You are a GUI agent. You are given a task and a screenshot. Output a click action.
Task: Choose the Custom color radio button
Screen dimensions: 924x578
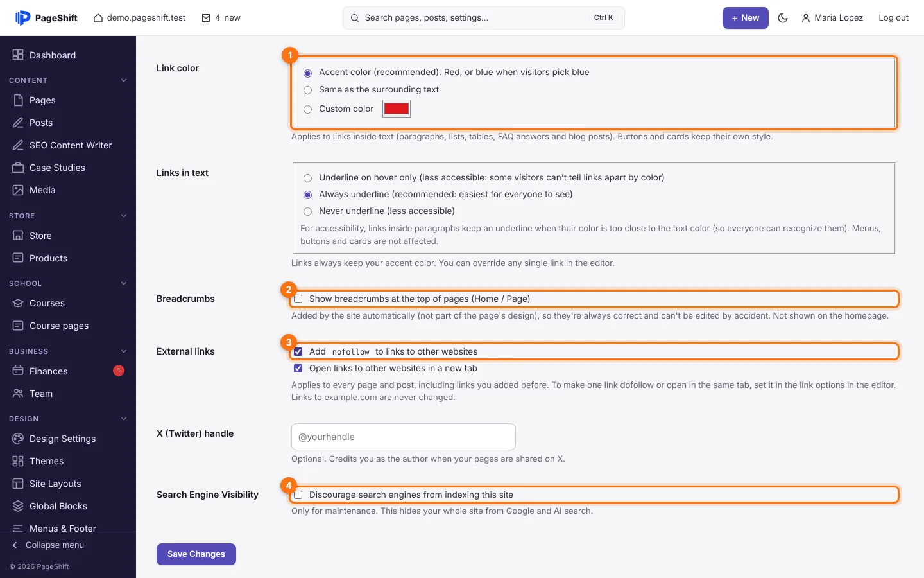[x=308, y=110]
